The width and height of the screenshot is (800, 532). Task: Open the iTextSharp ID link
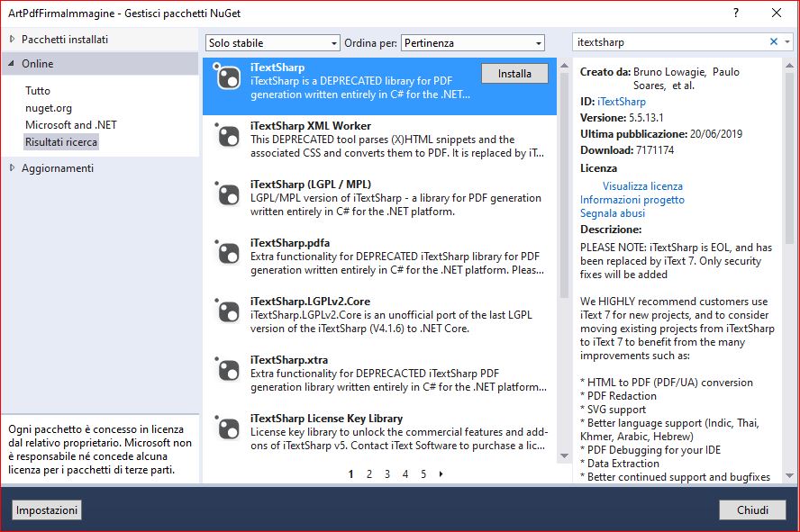pyautogui.click(x=622, y=102)
